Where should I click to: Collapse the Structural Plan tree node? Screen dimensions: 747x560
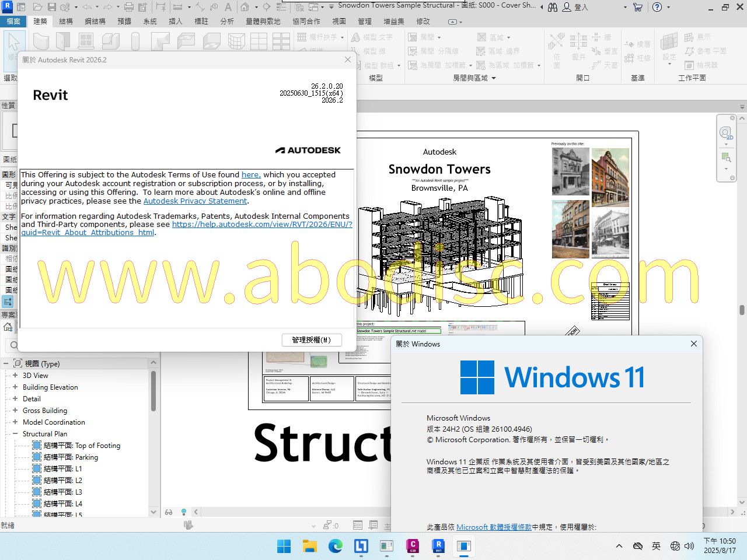pyautogui.click(x=15, y=434)
